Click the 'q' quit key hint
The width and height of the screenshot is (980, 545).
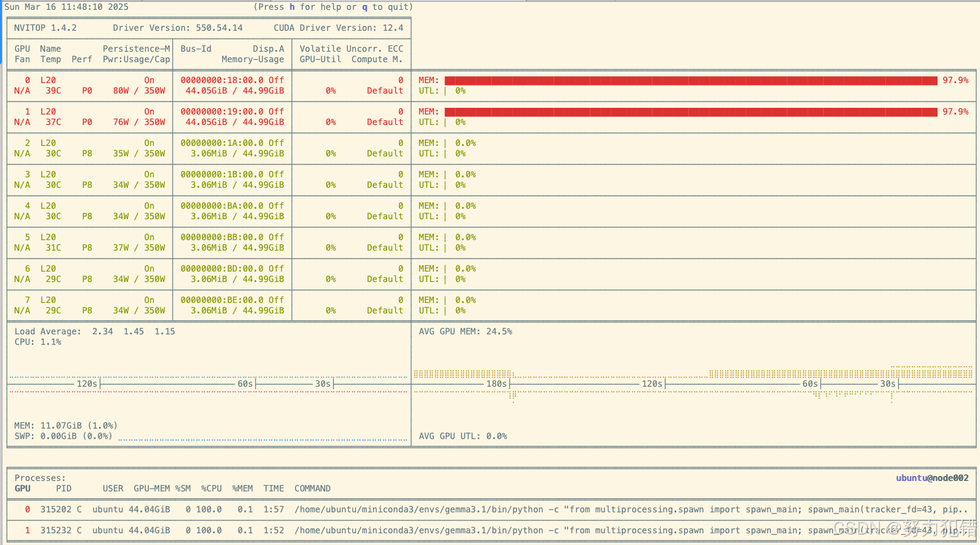364,7
